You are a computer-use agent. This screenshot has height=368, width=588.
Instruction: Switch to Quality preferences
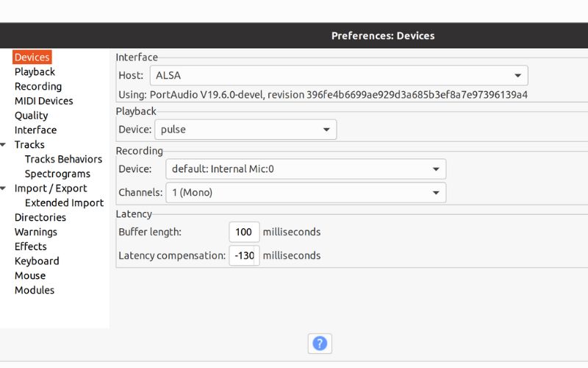point(31,116)
